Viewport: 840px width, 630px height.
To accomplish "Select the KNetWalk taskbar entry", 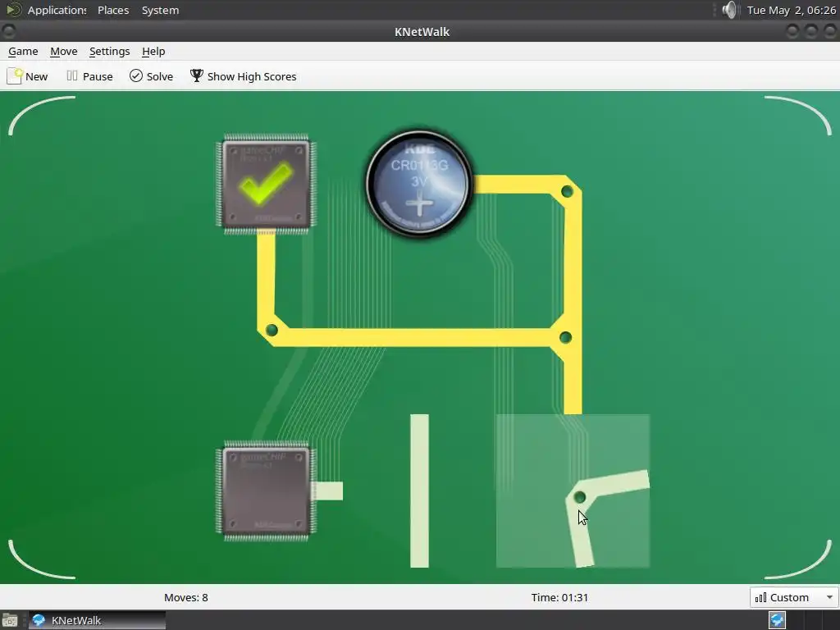I will 97,620.
